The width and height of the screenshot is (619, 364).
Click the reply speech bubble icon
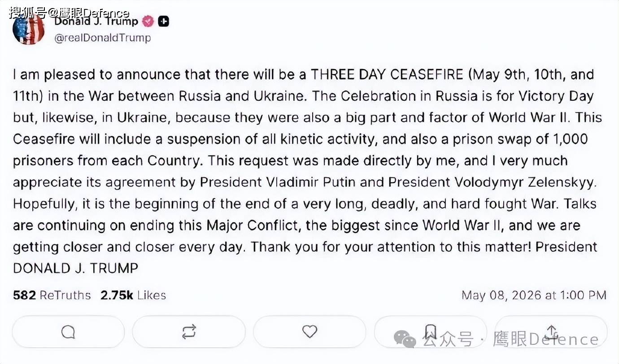[x=68, y=332]
